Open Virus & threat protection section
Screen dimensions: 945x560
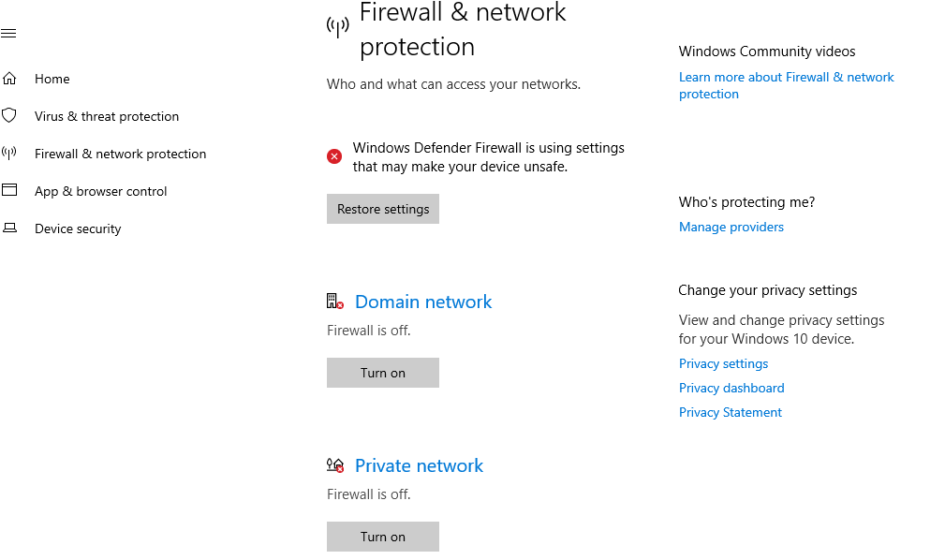107,116
